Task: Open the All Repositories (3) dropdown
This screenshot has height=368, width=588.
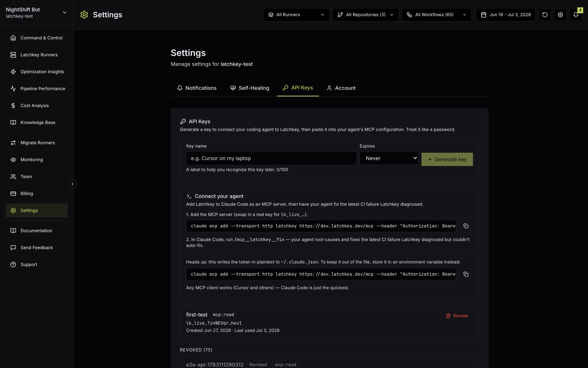Action: coord(365,15)
